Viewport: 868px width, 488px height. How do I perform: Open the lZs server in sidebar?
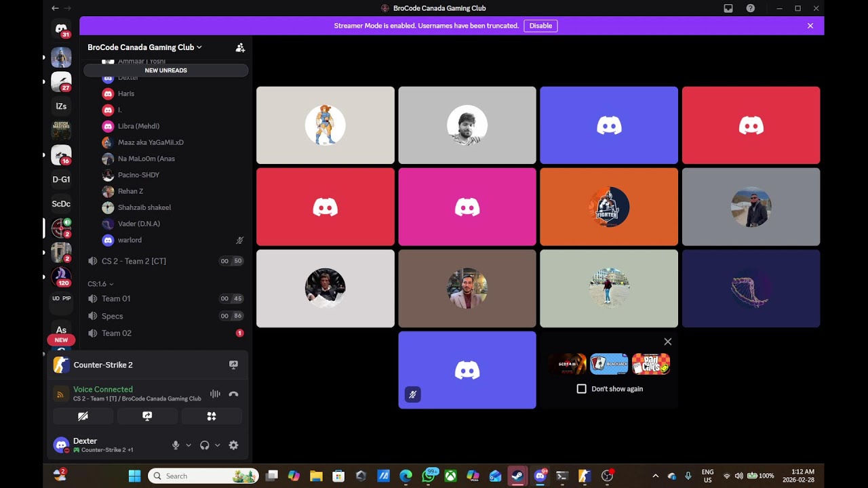tap(61, 106)
